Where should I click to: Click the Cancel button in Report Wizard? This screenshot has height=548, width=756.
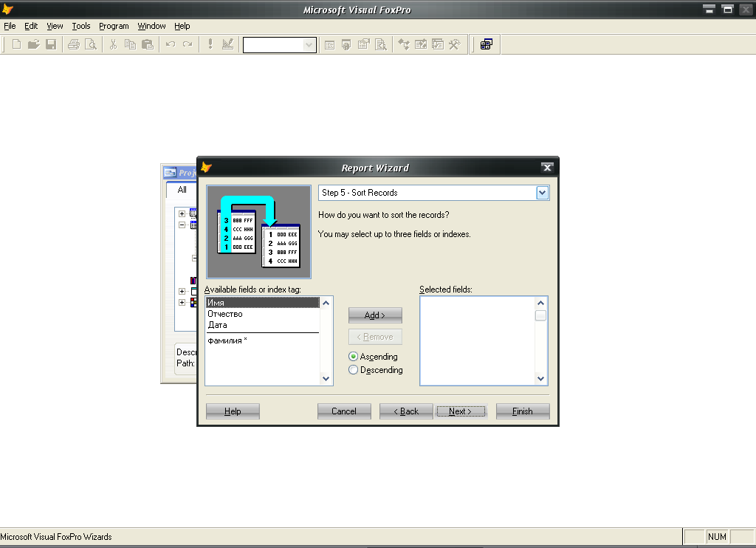pos(344,411)
